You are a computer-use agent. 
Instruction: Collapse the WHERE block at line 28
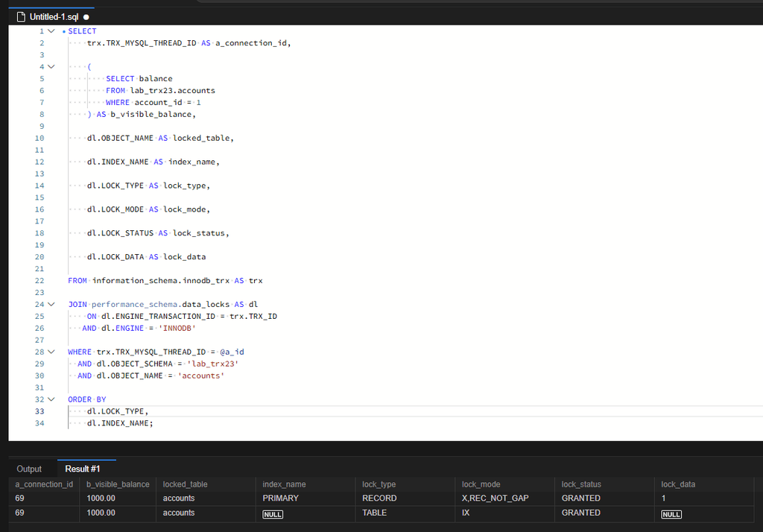pos(51,352)
